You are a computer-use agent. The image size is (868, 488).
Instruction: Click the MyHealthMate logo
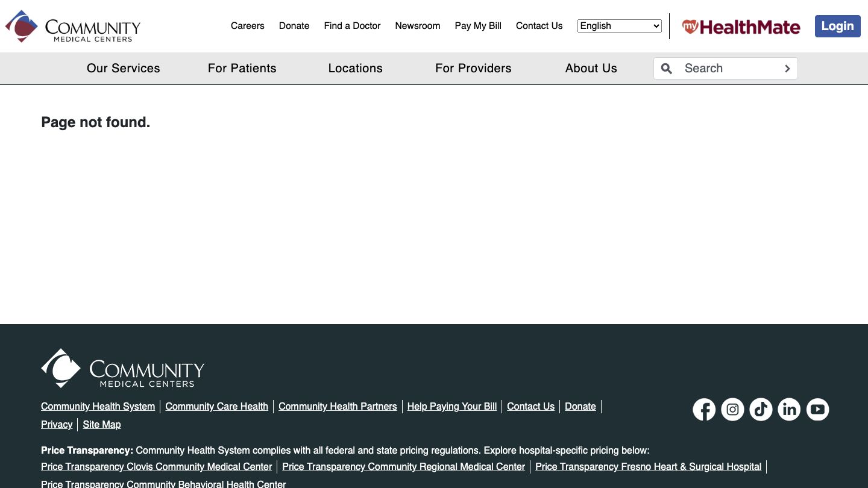tap(741, 27)
